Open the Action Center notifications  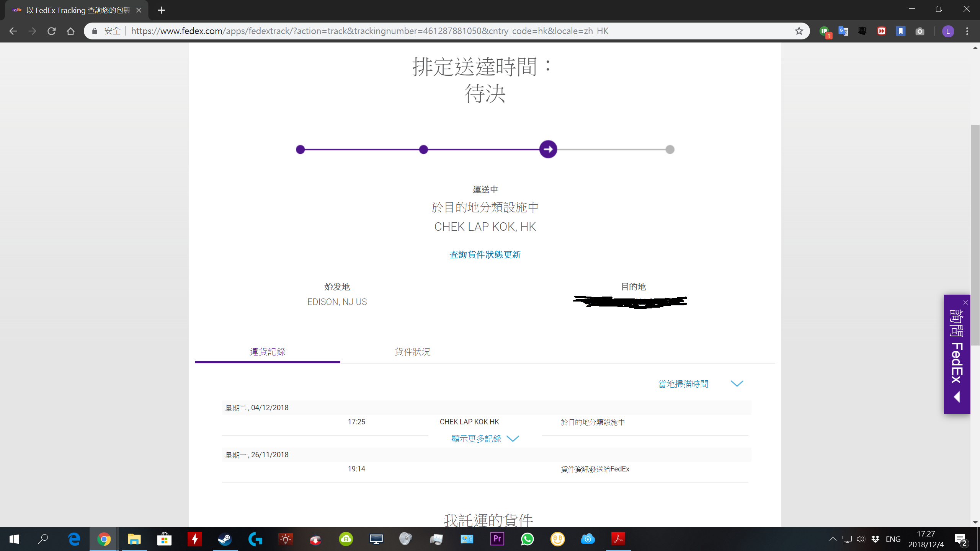pos(961,539)
